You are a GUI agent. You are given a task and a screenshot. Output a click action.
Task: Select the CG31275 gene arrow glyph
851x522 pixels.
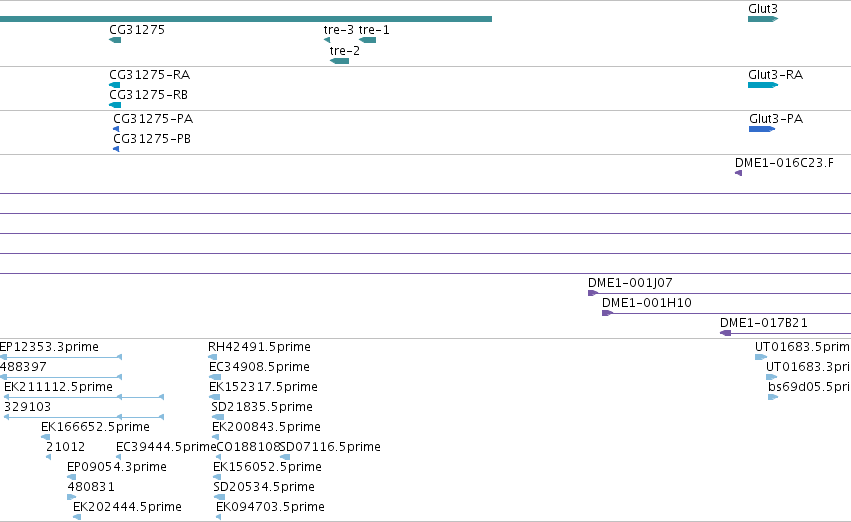coord(115,40)
